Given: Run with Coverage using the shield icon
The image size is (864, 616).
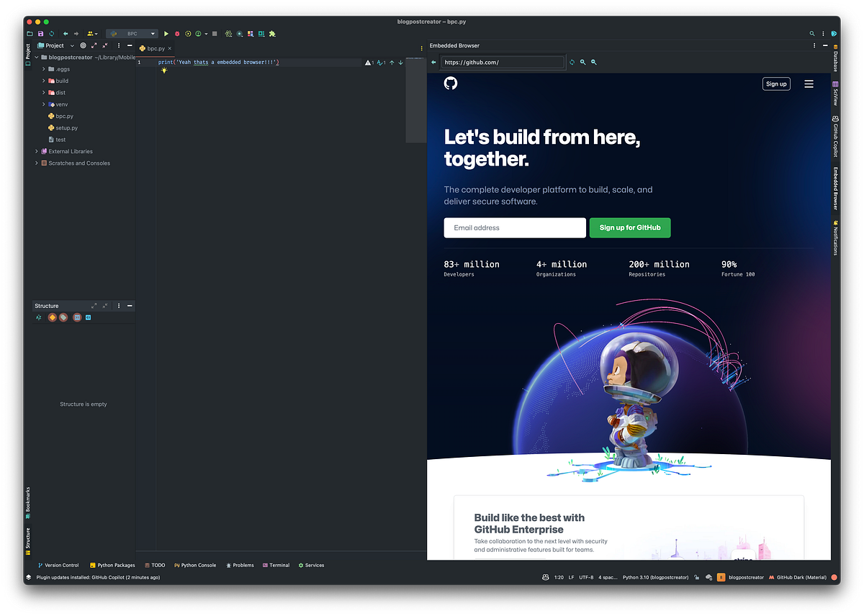Looking at the screenshot, I should 188,33.
